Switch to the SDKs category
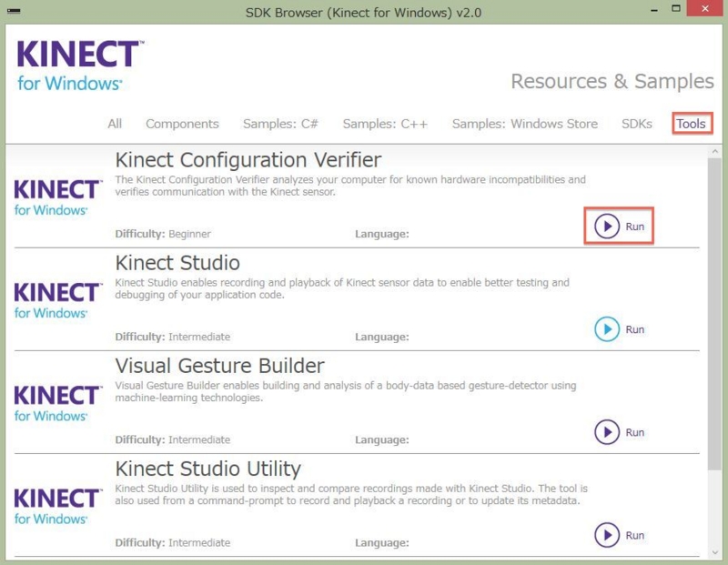 (636, 124)
